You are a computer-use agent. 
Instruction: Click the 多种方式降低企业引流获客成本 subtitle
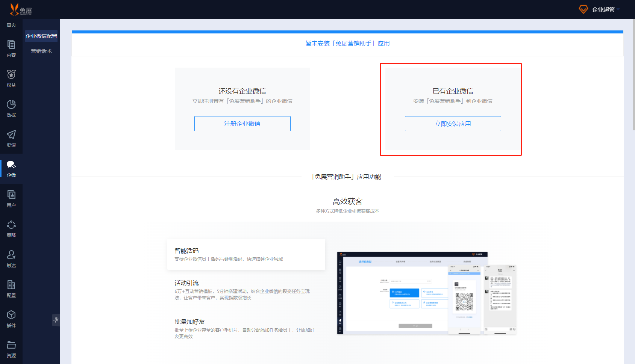[347, 211]
